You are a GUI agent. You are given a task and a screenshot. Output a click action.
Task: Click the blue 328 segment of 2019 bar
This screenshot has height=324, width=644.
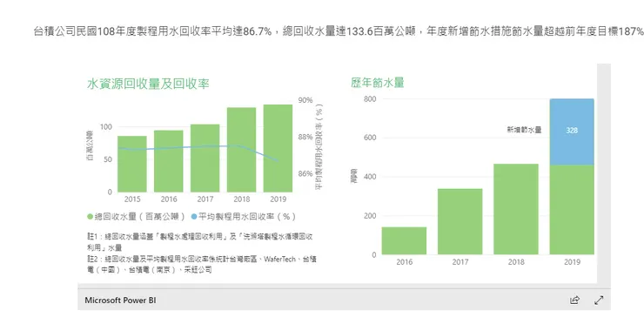[572, 132]
